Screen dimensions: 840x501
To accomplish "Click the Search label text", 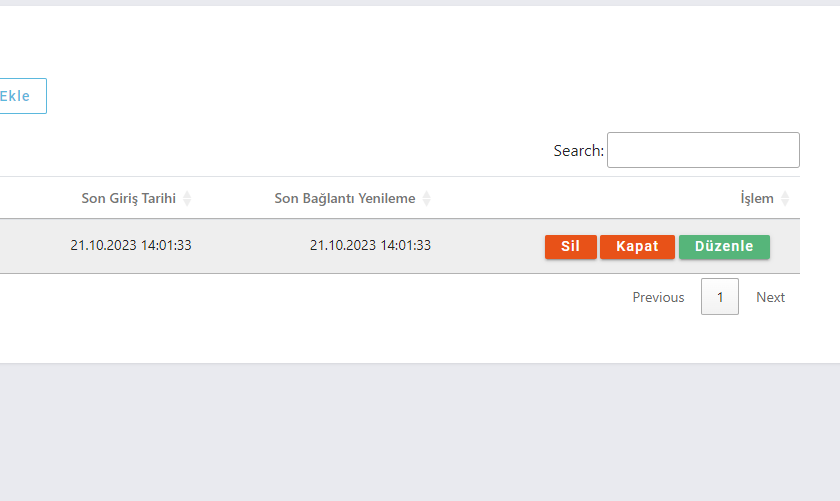I will click(x=578, y=151).
